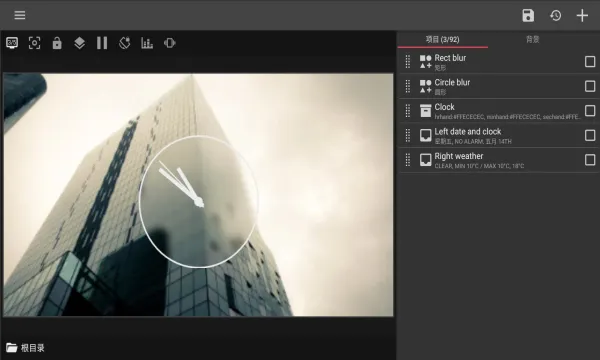Open the Left date and clock item
600x360 pixels.
point(498,135)
